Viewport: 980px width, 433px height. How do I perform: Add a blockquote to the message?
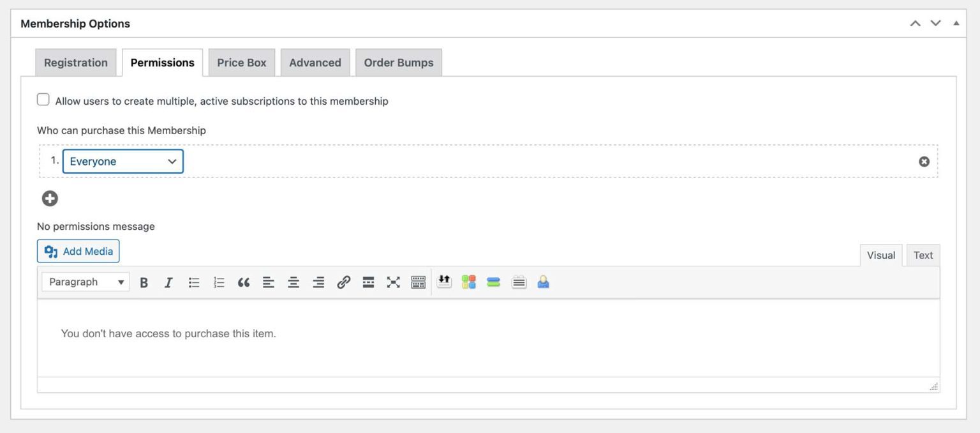(243, 282)
